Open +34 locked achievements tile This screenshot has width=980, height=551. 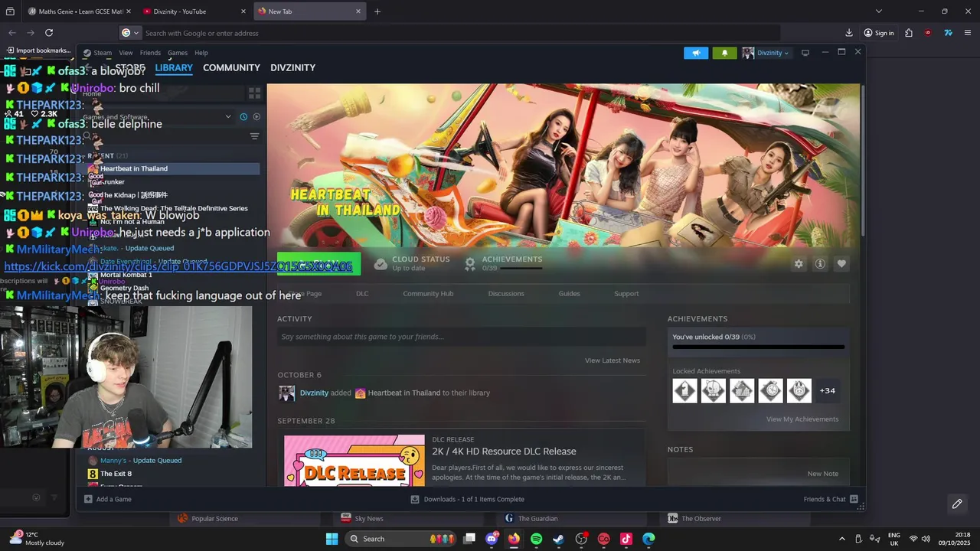pyautogui.click(x=827, y=390)
